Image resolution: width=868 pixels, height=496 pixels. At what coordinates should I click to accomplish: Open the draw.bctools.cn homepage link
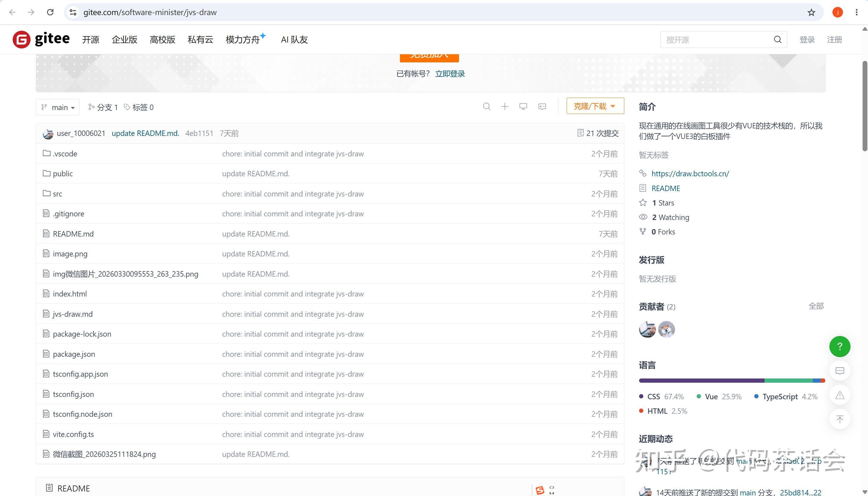[690, 173]
